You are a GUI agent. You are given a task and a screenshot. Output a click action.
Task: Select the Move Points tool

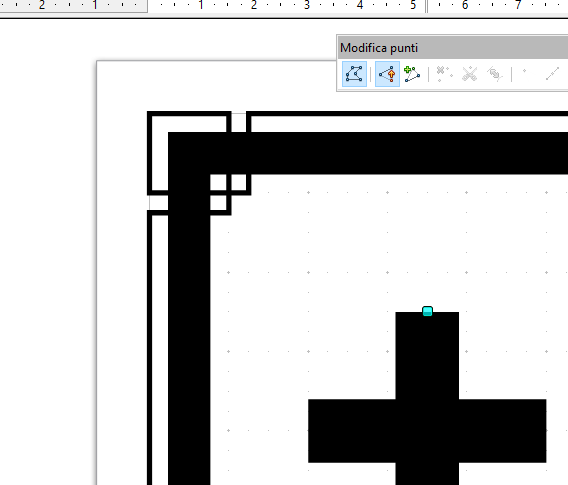tap(387, 74)
